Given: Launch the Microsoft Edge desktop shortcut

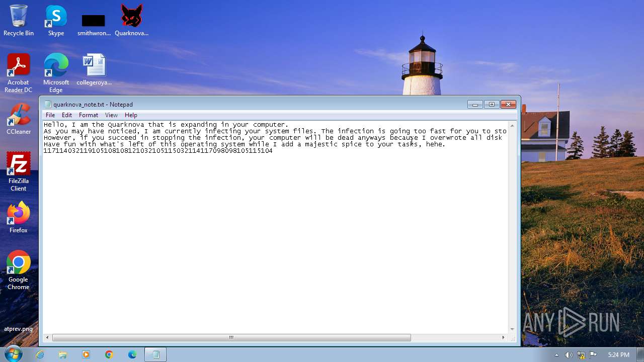Looking at the screenshot, I should [56, 73].
